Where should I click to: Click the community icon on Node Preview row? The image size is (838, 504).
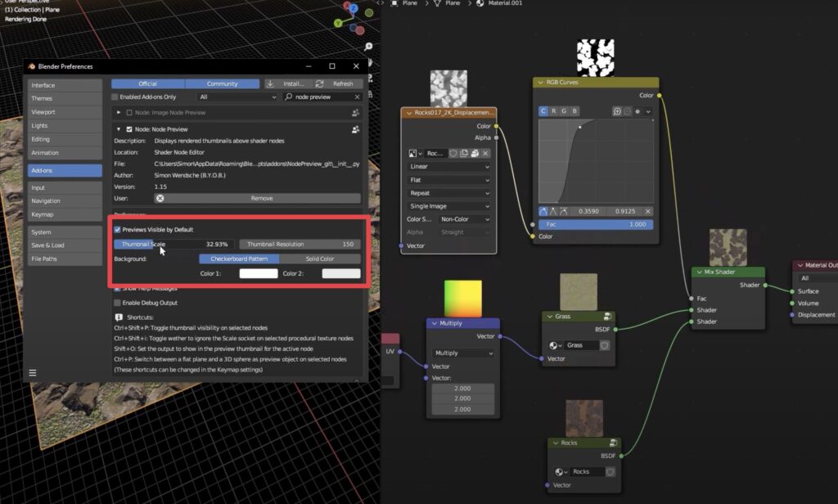pos(355,129)
